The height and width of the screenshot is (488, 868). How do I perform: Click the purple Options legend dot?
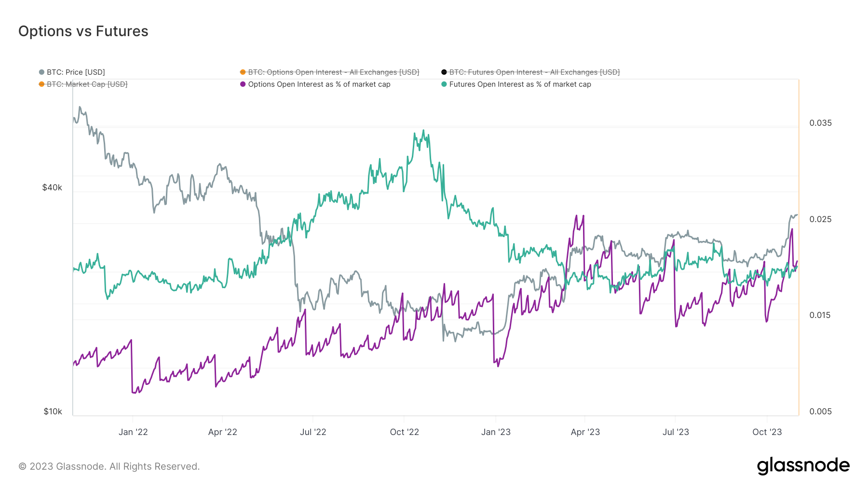[243, 84]
